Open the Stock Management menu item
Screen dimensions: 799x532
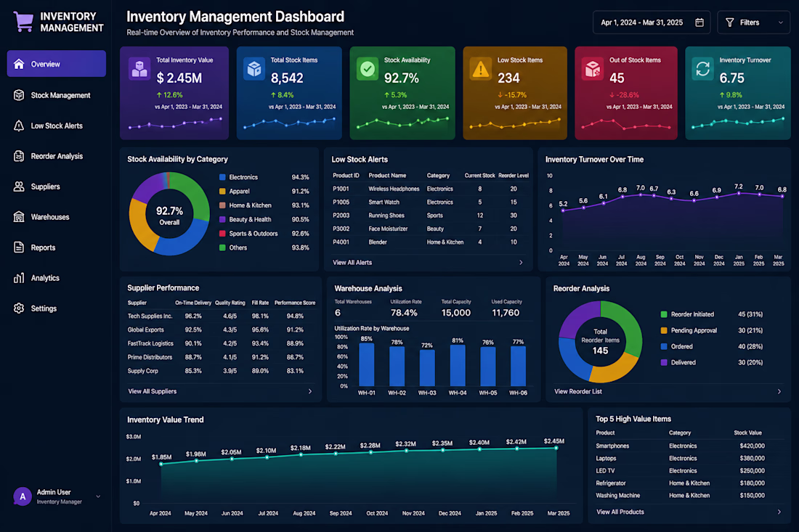tap(57, 95)
